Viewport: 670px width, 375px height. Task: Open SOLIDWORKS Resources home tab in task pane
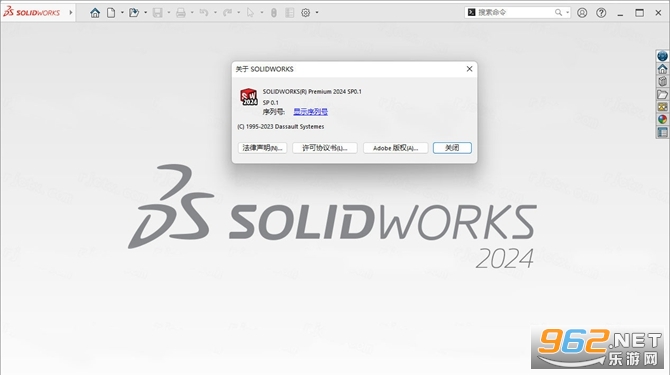662,69
